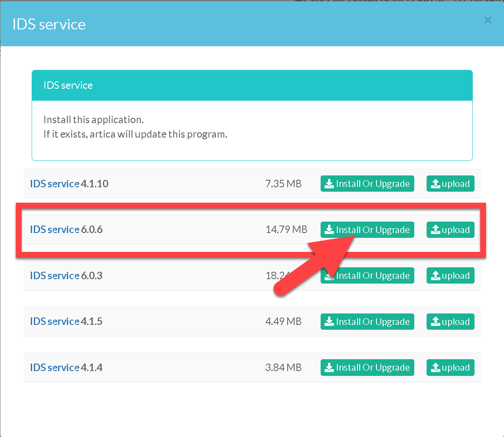Install or upgrade IDS service 4.1.5
504x437 pixels.
click(x=367, y=322)
